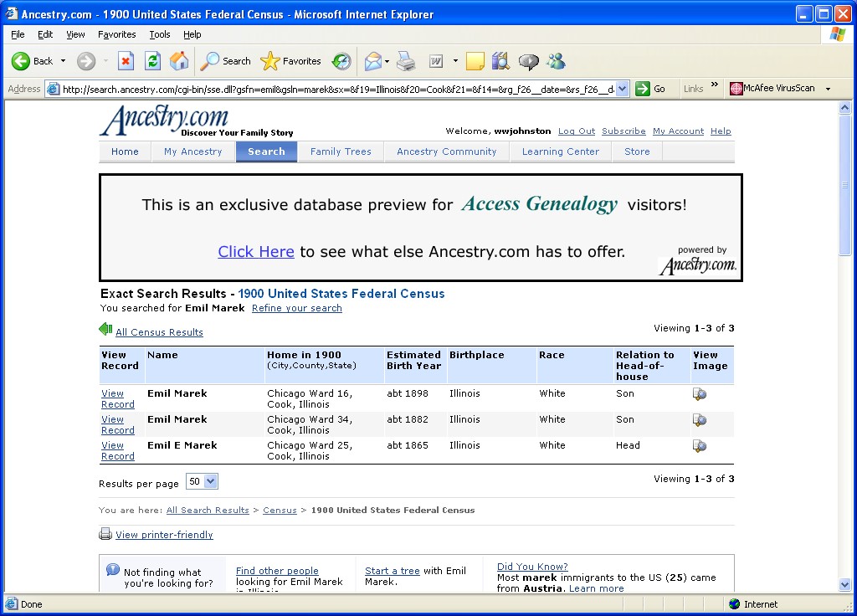Follow the Click Here banner link
The width and height of the screenshot is (857, 616).
point(256,251)
